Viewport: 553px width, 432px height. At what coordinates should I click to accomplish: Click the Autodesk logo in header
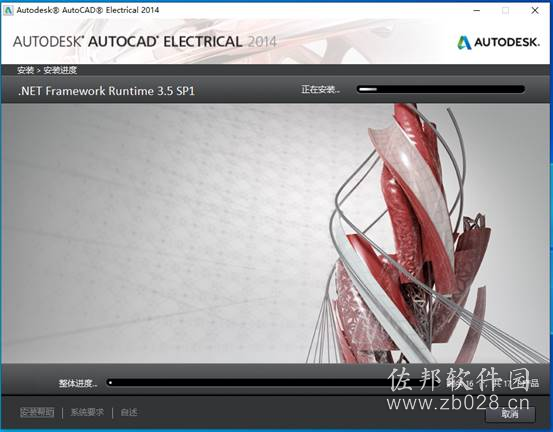[498, 42]
